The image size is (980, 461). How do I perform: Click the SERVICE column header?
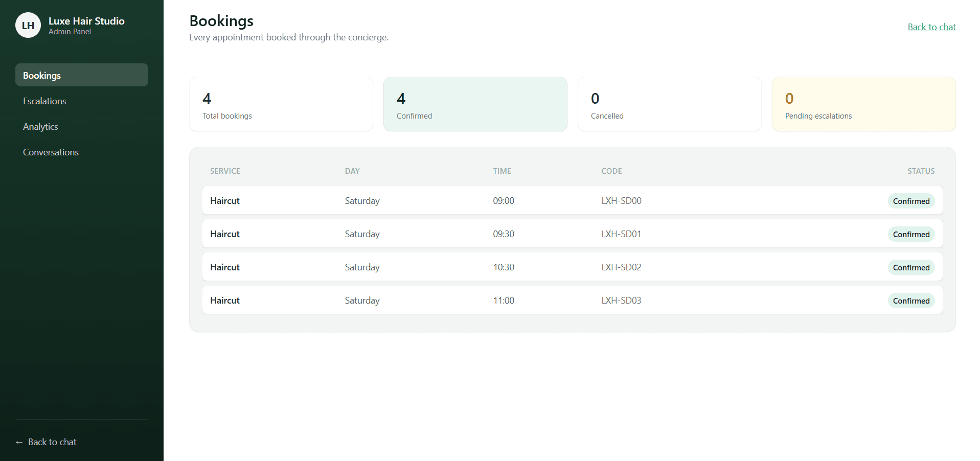click(225, 171)
